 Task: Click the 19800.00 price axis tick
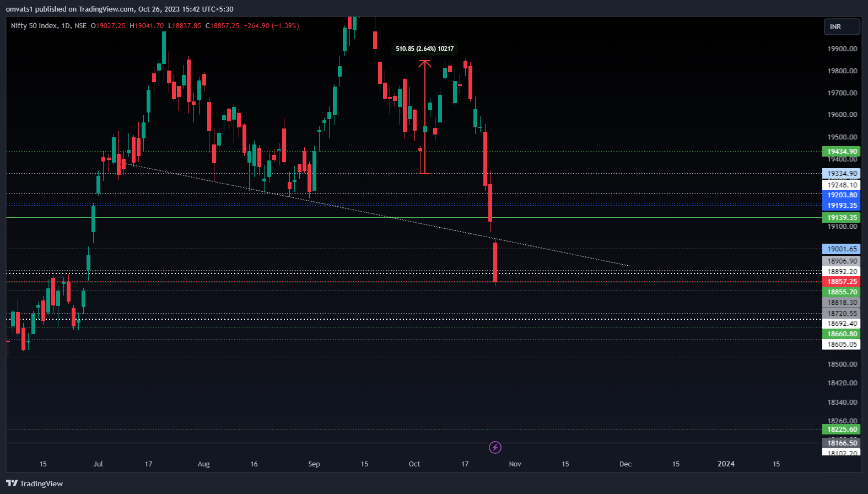(842, 71)
